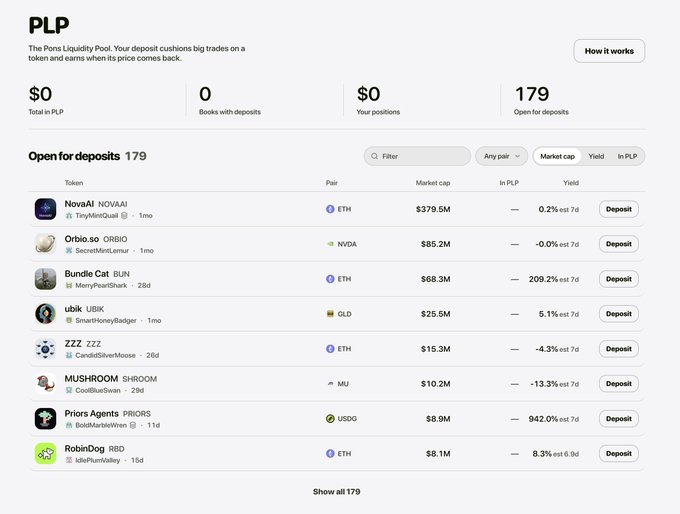Click IdlePlumValley creator avatar icon

[69, 460]
